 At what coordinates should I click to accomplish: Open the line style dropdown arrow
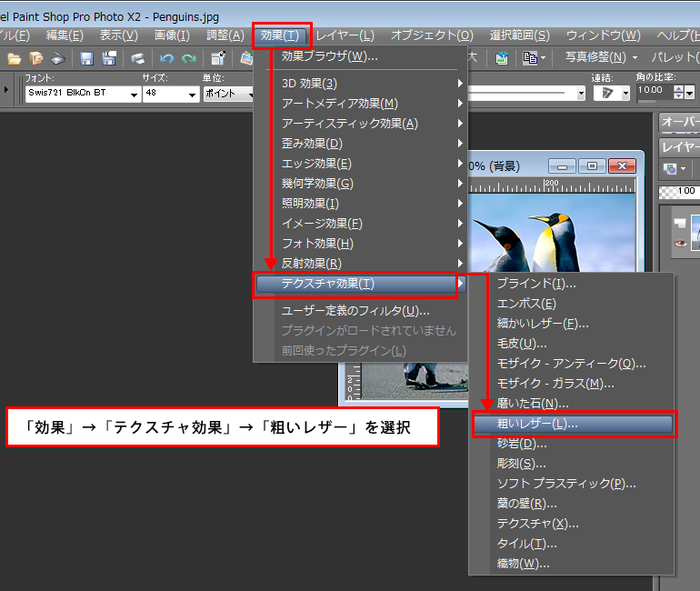click(581, 94)
